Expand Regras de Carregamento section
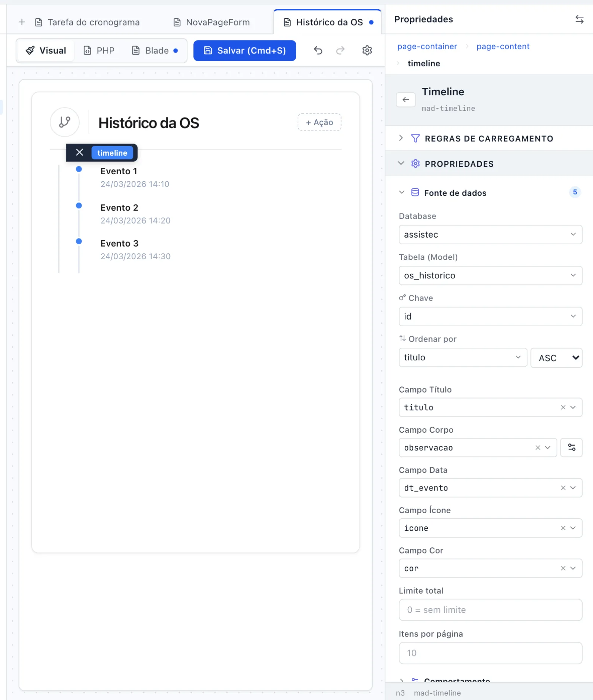593x700 pixels. (x=489, y=138)
